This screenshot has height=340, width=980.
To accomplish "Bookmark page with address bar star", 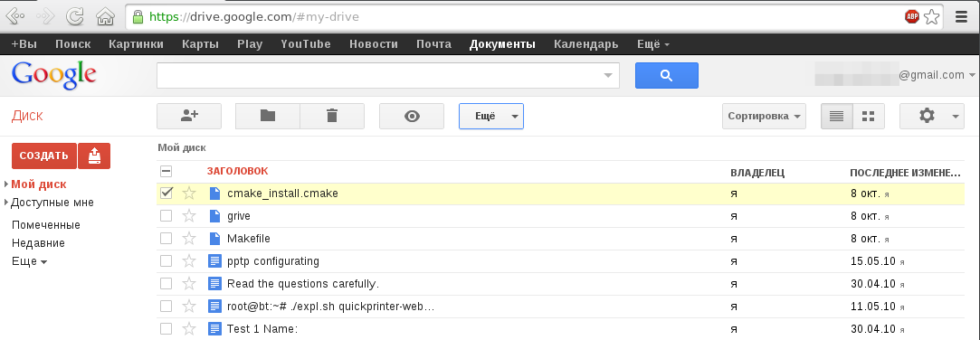I will pyautogui.click(x=932, y=17).
